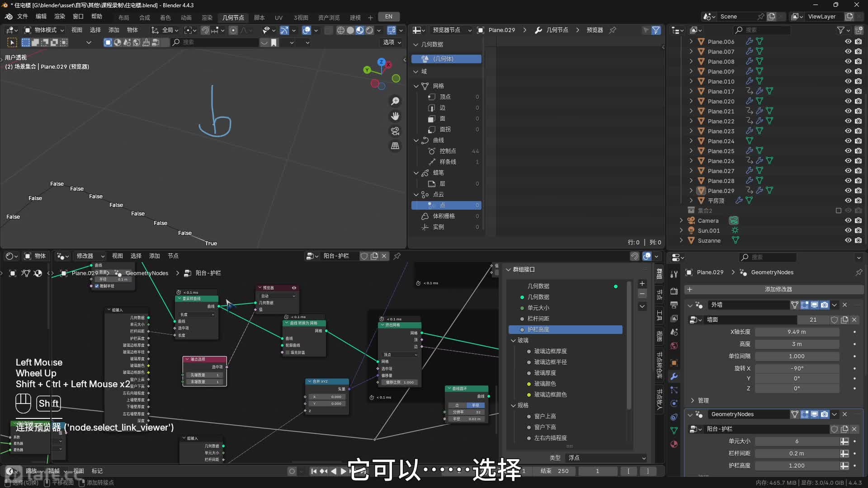
Task: Expand the Camera outliner entry
Action: click(681, 221)
